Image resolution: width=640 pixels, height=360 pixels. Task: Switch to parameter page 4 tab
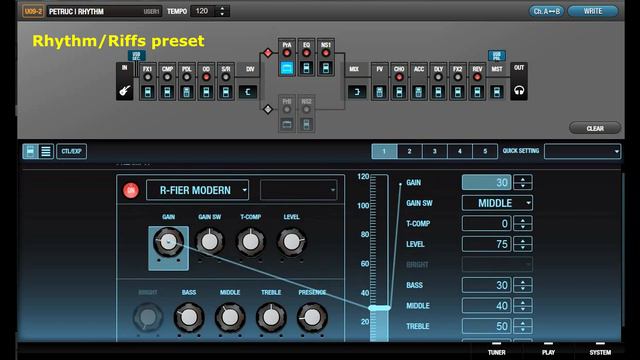pyautogui.click(x=460, y=151)
